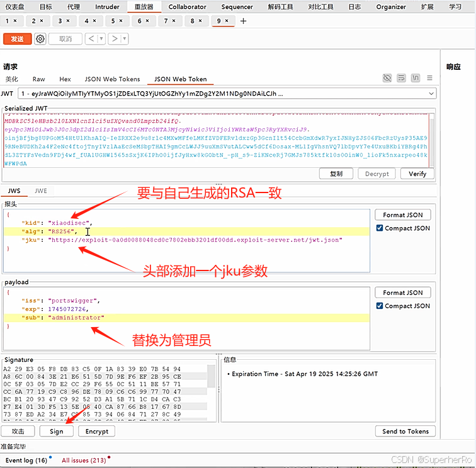Image resolution: width=476 pixels, height=468 pixels.
Task: Close Repeater tab 8
Action: (200, 21)
